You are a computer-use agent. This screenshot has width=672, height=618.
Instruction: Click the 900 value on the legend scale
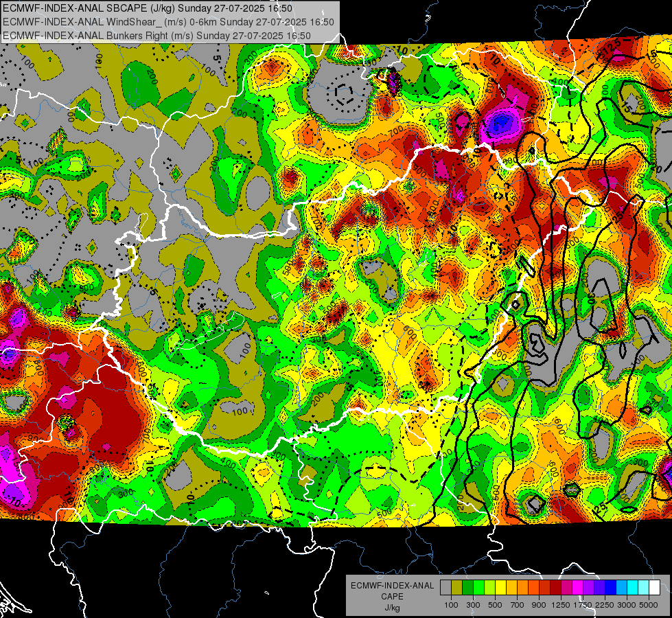pos(539,605)
